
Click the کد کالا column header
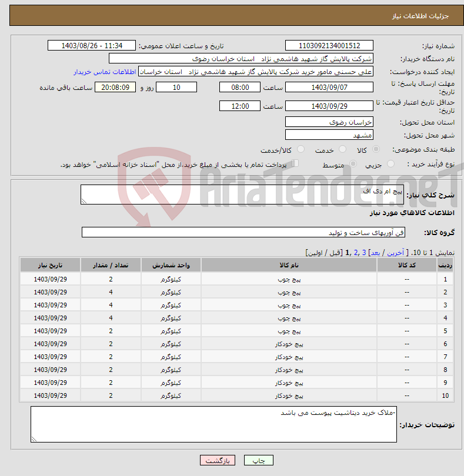(x=407, y=265)
